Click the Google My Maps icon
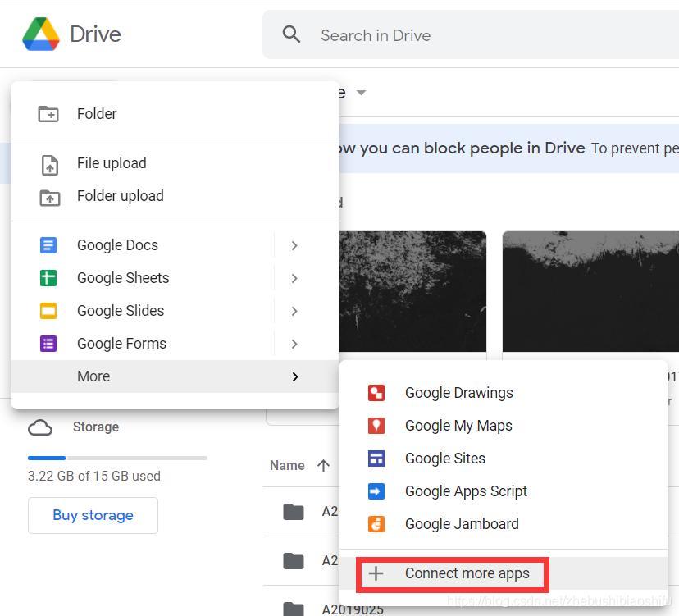This screenshot has height=616, width=679. [x=376, y=426]
